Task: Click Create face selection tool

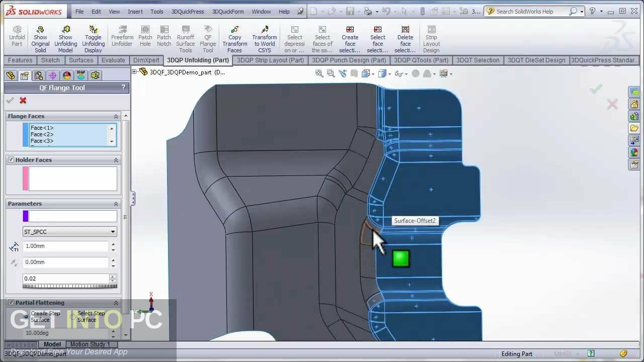Action: [x=350, y=39]
